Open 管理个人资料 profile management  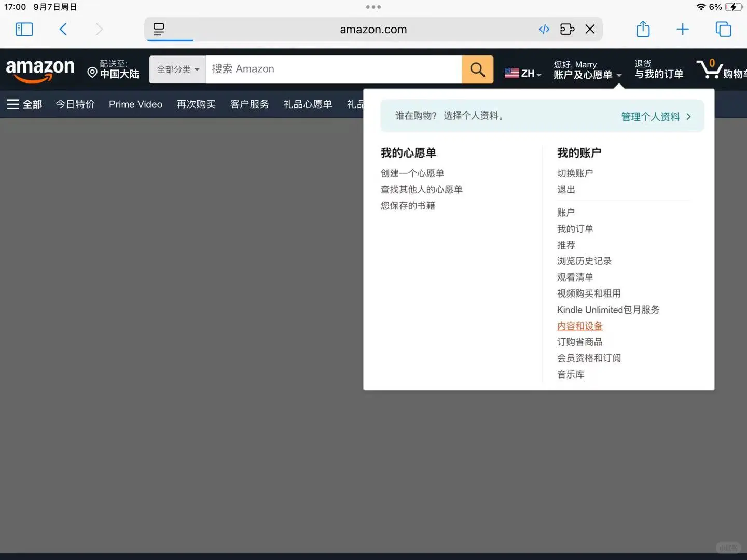tap(656, 117)
